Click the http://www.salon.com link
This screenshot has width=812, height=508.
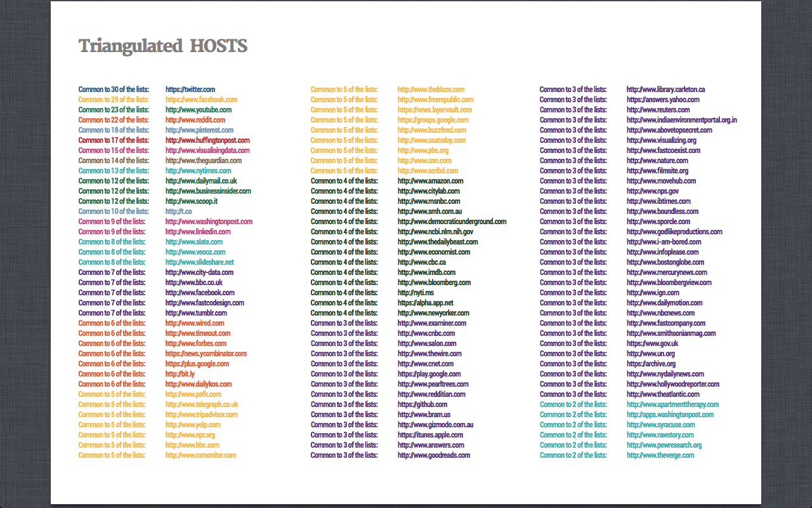click(427, 344)
